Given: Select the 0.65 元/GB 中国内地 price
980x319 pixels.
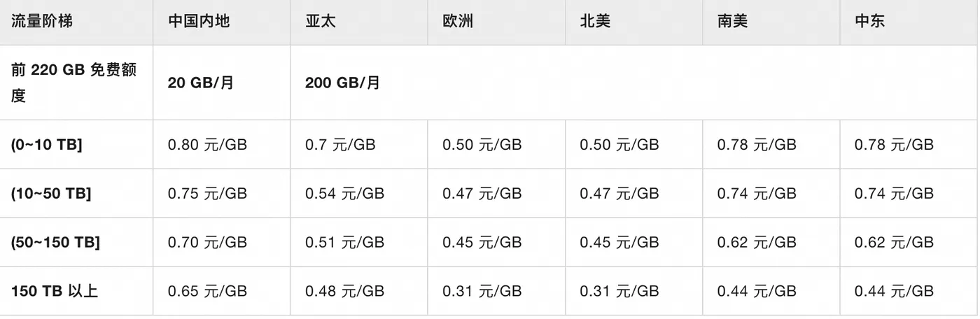Looking at the screenshot, I should click(207, 291).
